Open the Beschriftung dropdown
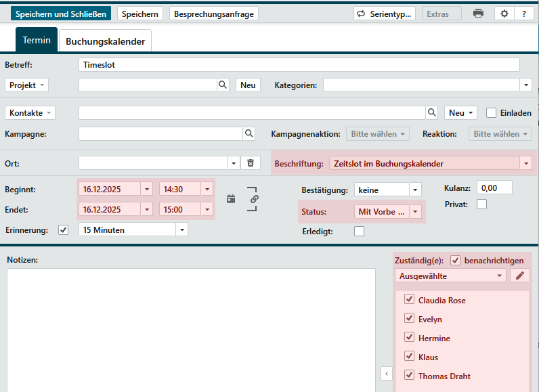539x392 pixels. 525,164
